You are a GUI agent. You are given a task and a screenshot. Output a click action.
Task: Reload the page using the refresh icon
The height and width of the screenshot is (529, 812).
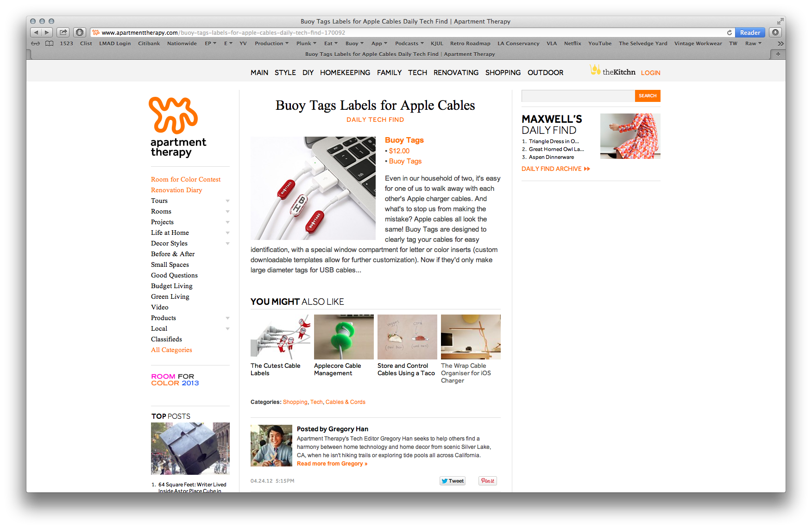click(729, 32)
